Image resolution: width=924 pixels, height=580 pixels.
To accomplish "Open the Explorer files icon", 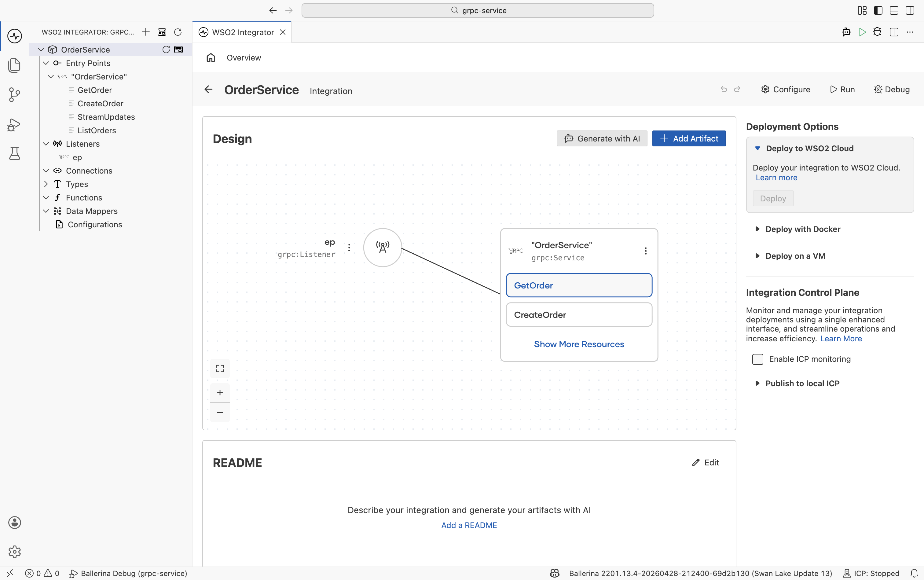I will click(x=15, y=65).
